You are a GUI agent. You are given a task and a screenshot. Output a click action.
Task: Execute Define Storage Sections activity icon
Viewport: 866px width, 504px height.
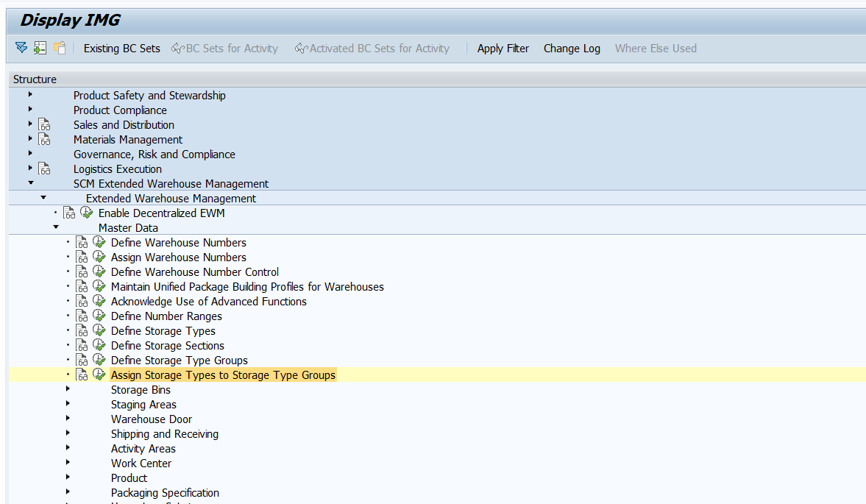pyautogui.click(x=99, y=345)
